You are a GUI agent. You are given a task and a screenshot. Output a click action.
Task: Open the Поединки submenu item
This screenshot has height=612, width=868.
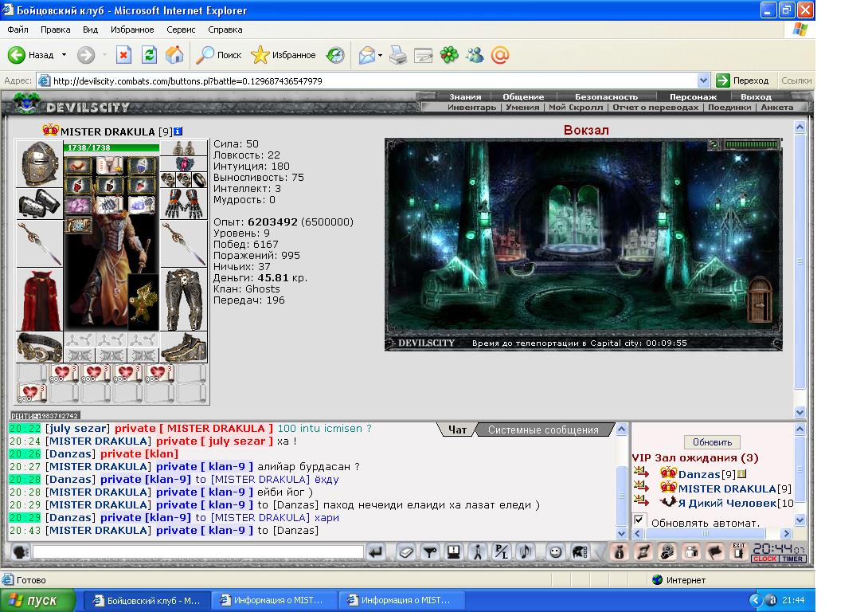729,108
